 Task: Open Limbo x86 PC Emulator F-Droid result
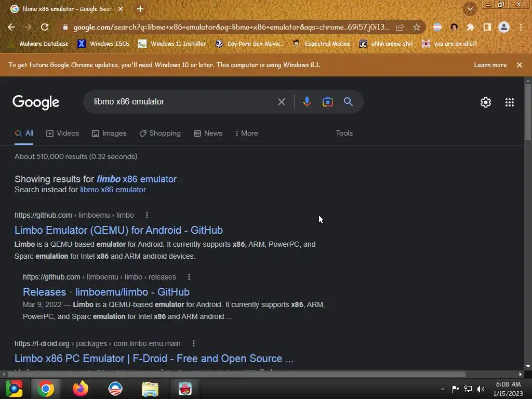154,358
